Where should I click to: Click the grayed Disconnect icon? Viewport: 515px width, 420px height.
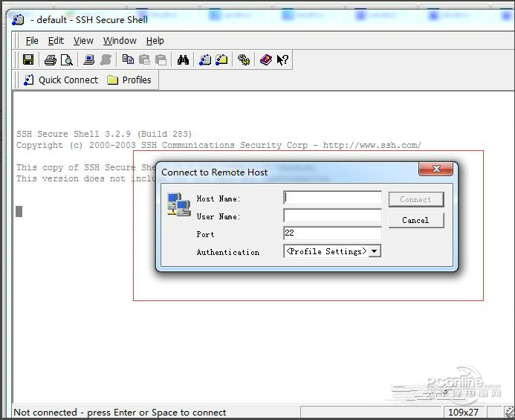click(106, 59)
